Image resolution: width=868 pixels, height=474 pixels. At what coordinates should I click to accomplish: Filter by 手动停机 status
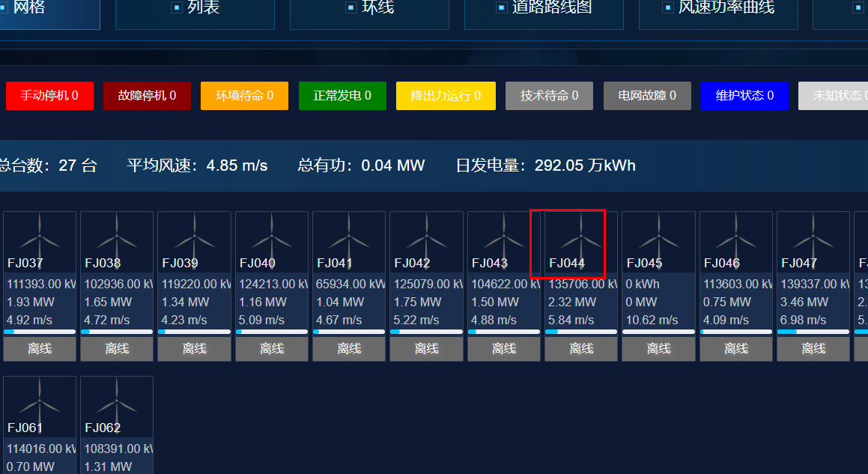[x=49, y=96]
